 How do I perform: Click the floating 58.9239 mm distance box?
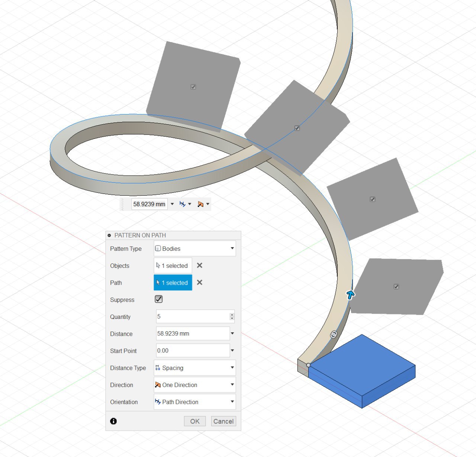click(x=149, y=204)
